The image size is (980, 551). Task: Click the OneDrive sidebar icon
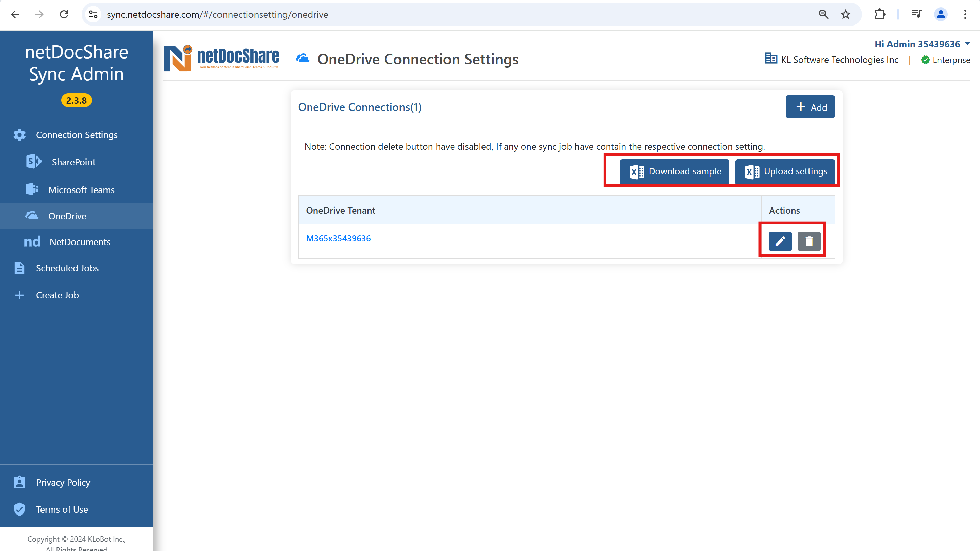[x=32, y=215]
